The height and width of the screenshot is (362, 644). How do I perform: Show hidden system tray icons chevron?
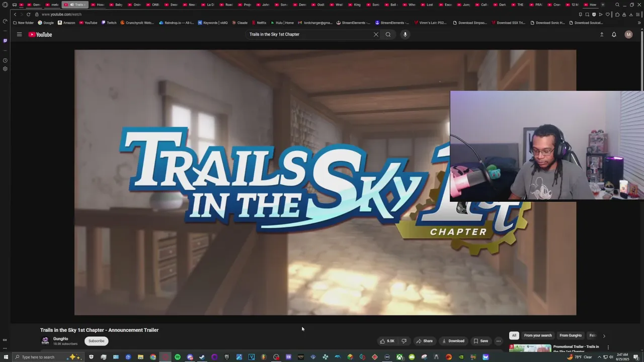599,357
